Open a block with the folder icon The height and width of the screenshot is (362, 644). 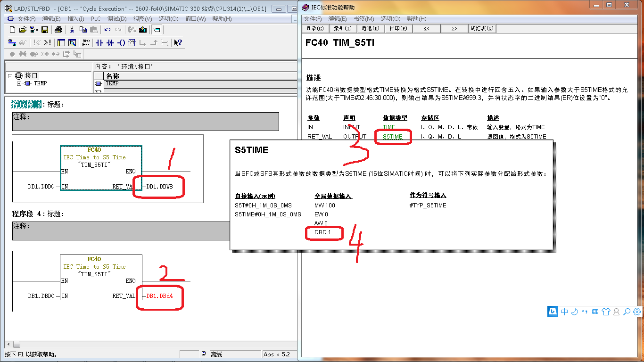coord(23,30)
